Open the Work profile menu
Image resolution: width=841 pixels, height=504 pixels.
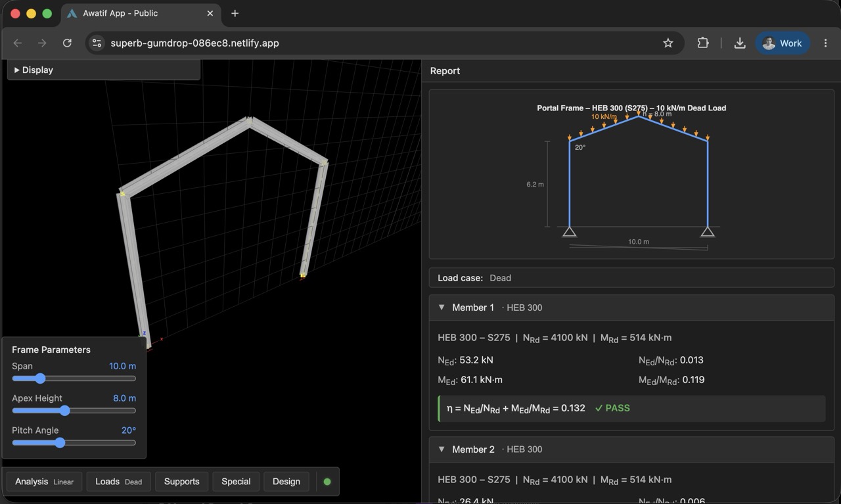783,43
